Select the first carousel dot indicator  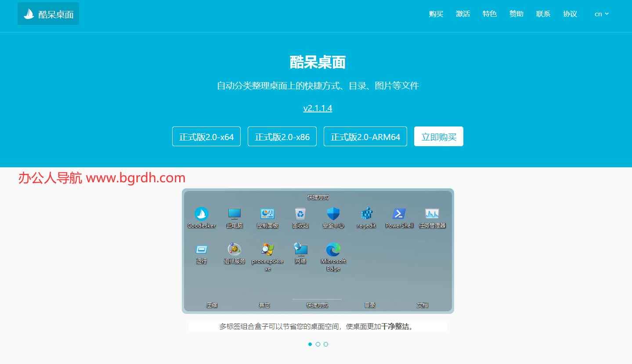pos(310,344)
